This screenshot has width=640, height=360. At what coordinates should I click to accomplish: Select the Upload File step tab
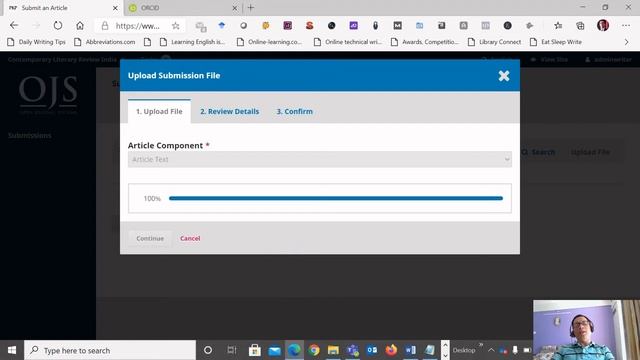[x=159, y=111]
